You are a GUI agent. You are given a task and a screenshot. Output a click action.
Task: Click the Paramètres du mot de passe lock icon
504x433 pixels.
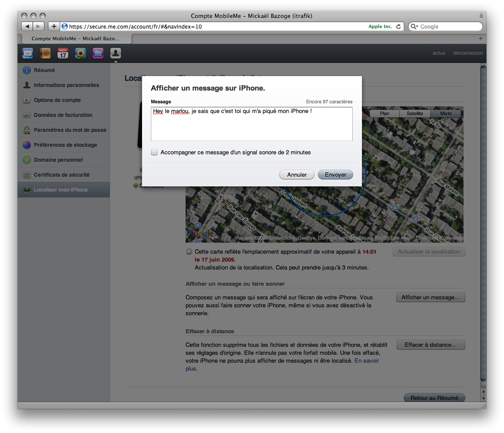click(x=27, y=130)
